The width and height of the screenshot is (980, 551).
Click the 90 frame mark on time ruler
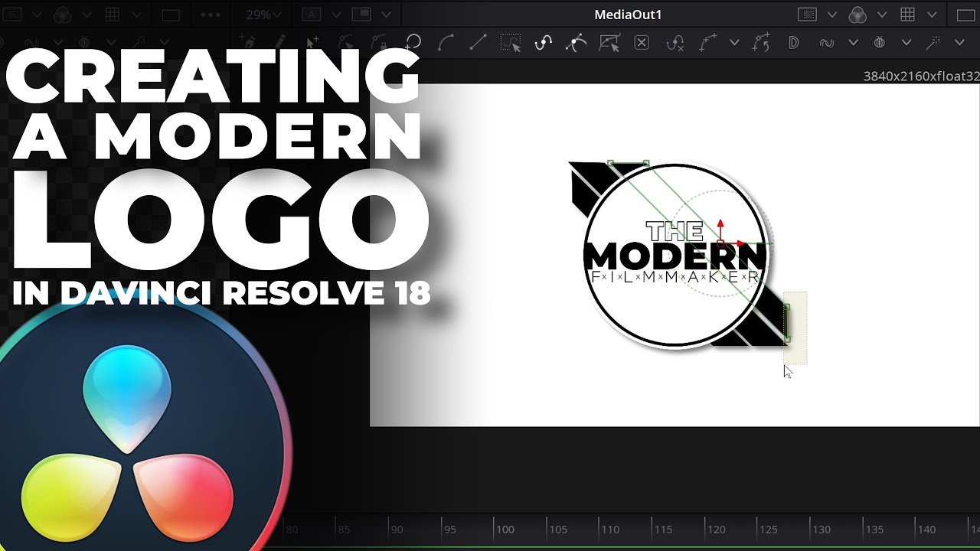(x=396, y=529)
